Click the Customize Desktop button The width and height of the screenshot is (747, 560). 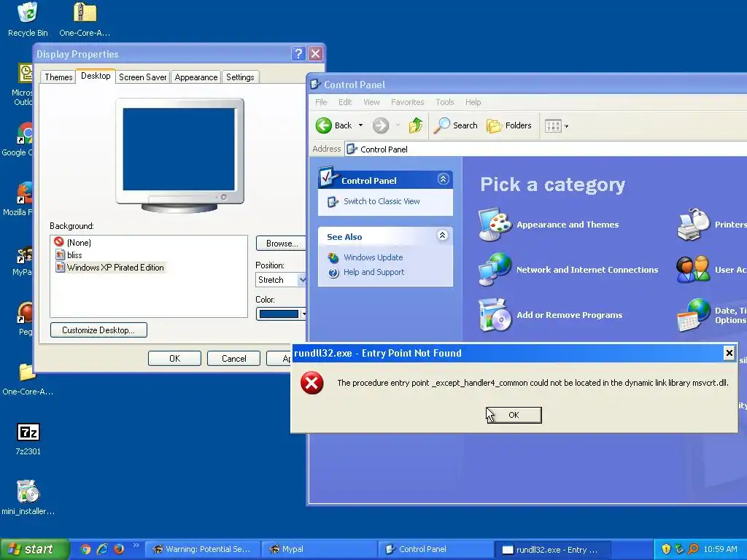pyautogui.click(x=98, y=330)
